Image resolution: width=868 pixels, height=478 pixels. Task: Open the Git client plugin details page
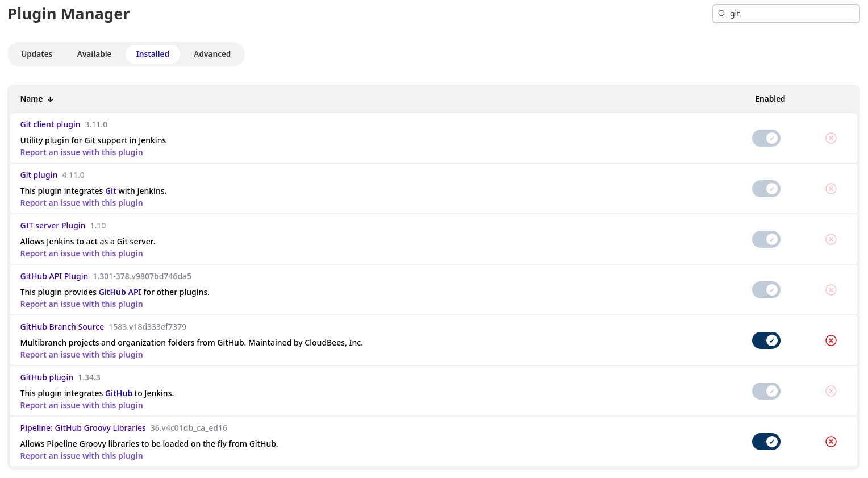tap(50, 124)
